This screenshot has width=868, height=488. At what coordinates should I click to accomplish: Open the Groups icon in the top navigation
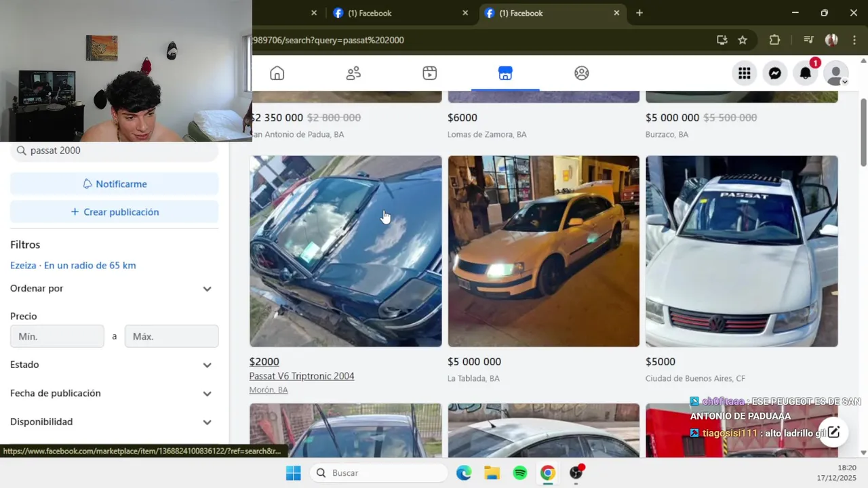tap(581, 73)
